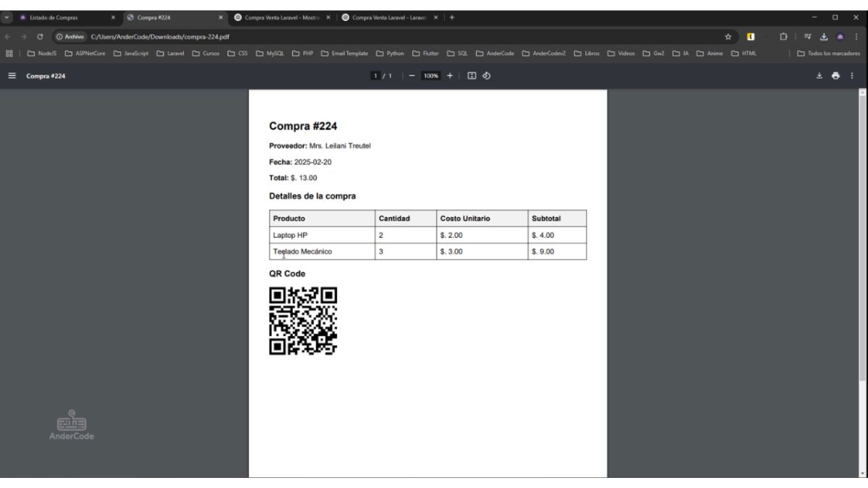Expand the tab search dropdown arrow
The image size is (868, 488).
click(7, 17)
